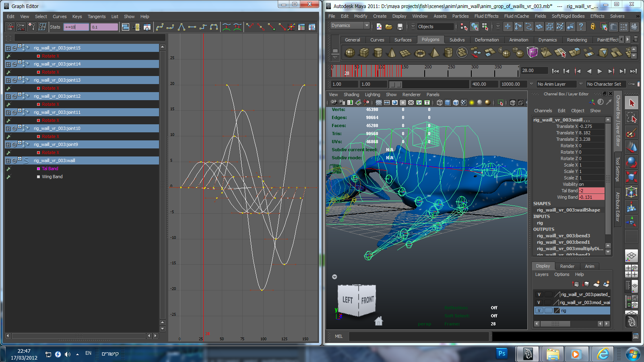Click the time slider at frame 200
644x362 pixels.
pyautogui.click(x=425, y=72)
